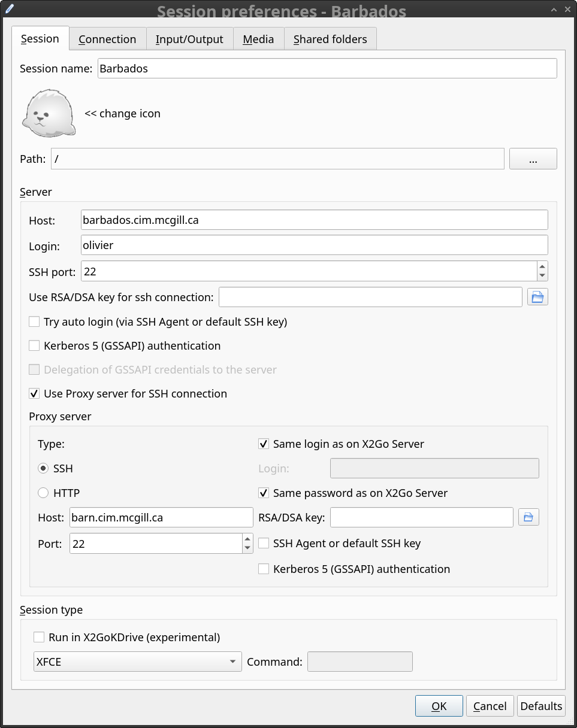The height and width of the screenshot is (728, 577).
Task: Click into the server Host field
Action: pyautogui.click(x=314, y=220)
